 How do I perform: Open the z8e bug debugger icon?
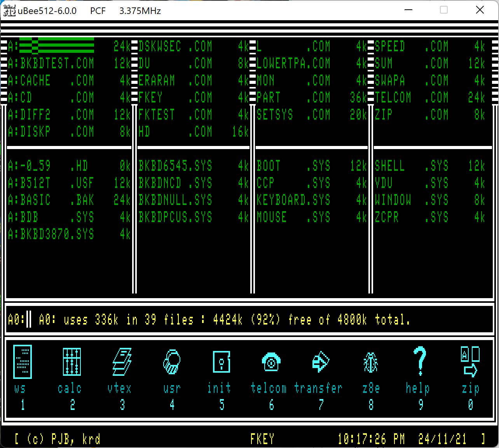pyautogui.click(x=370, y=362)
